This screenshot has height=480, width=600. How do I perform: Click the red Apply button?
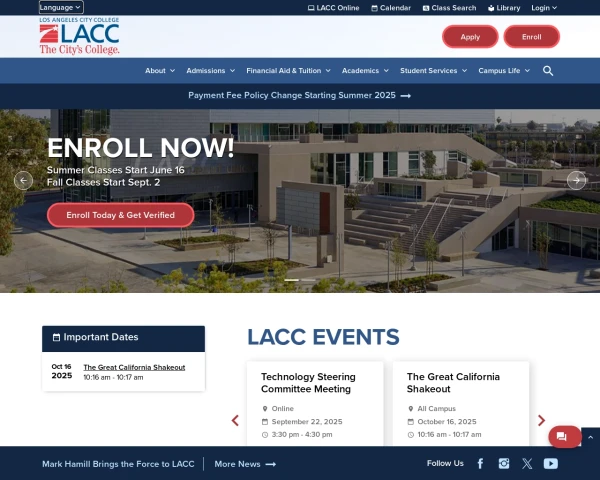[x=470, y=37]
